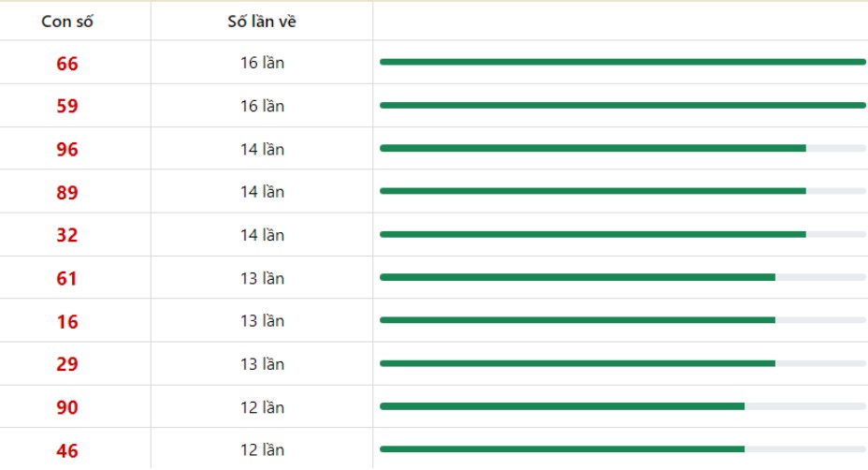Click the progress bar in the 61 row
This screenshot has width=868, height=470.
[x=623, y=277]
